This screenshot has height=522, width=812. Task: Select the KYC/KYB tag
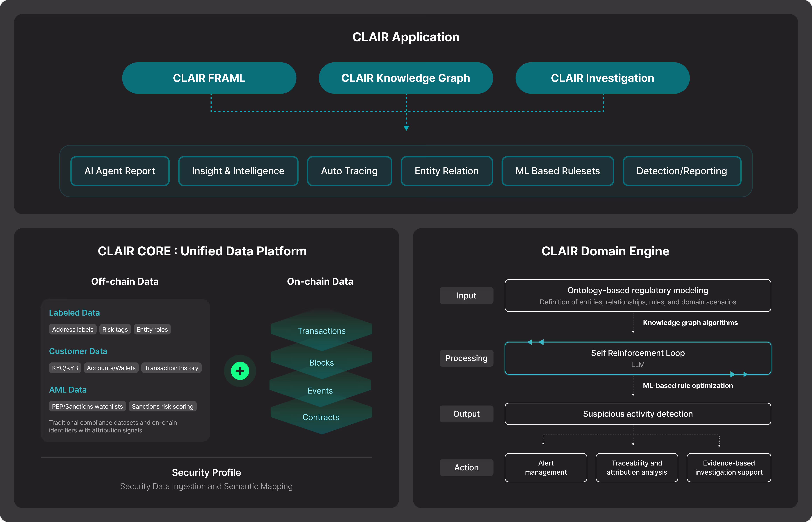pos(65,368)
